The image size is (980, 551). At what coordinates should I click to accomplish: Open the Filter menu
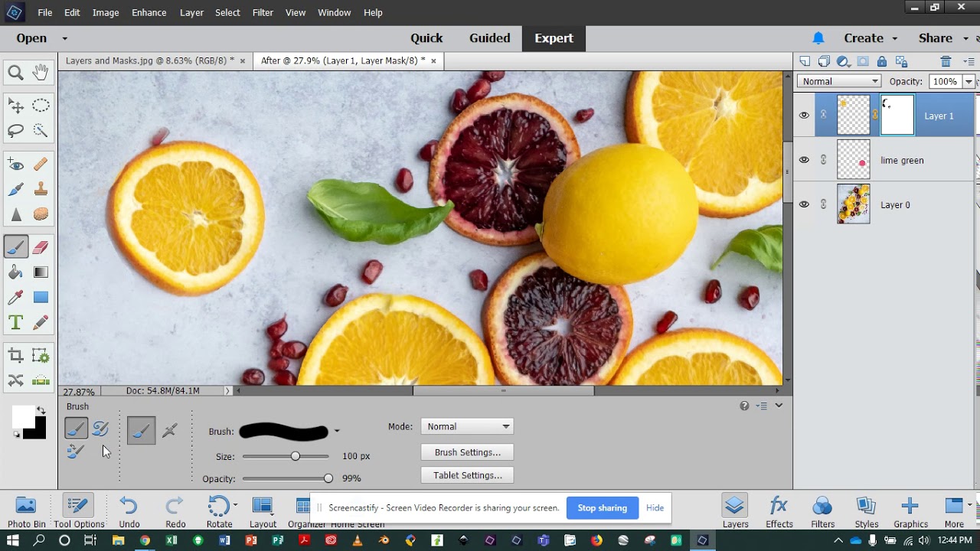[263, 12]
